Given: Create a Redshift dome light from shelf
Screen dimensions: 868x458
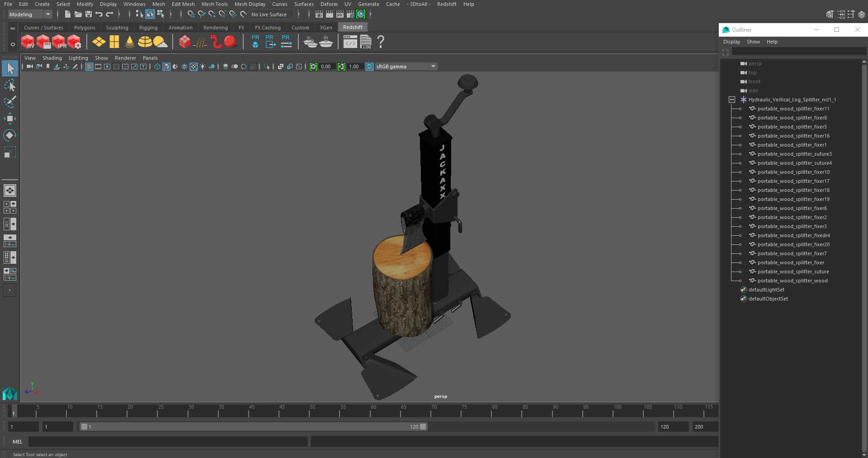Looking at the screenshot, I should click(145, 42).
